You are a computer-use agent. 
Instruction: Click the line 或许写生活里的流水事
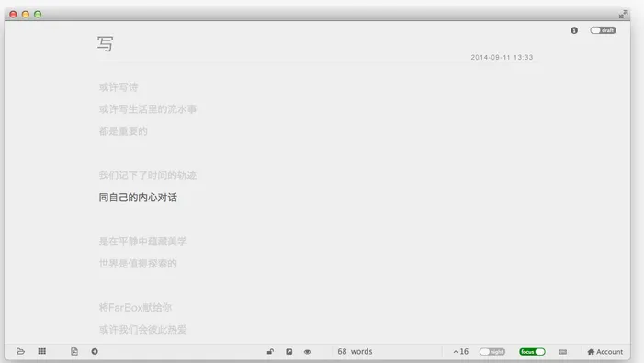148,109
